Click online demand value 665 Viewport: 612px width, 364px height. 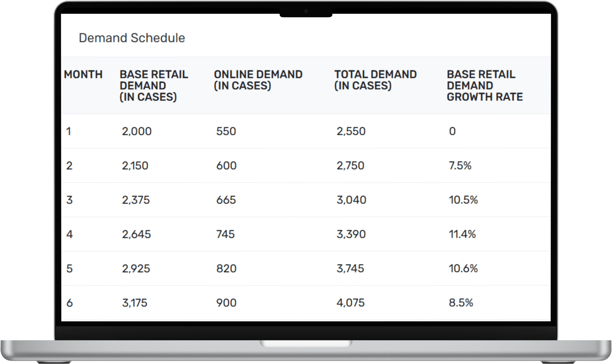pyautogui.click(x=226, y=200)
